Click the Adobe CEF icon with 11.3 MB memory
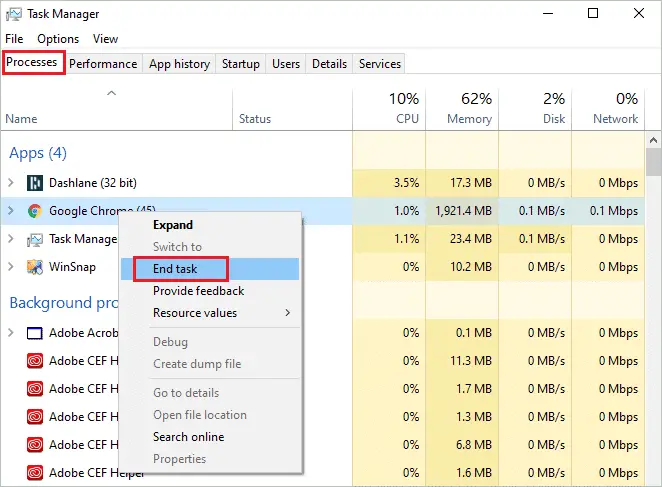 (x=35, y=361)
